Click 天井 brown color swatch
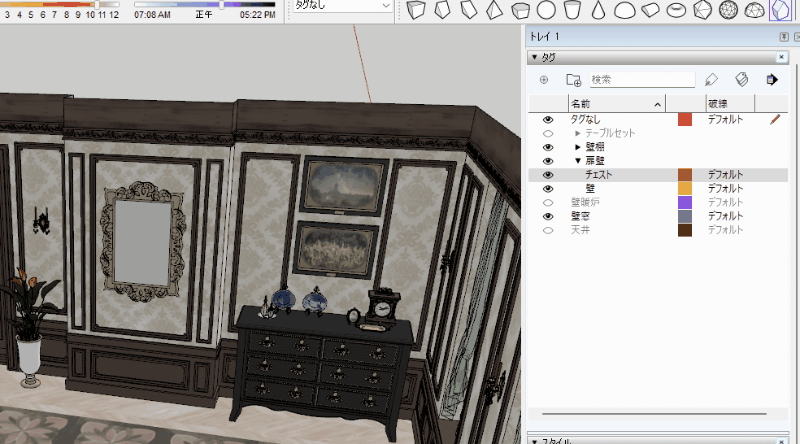 pos(685,230)
